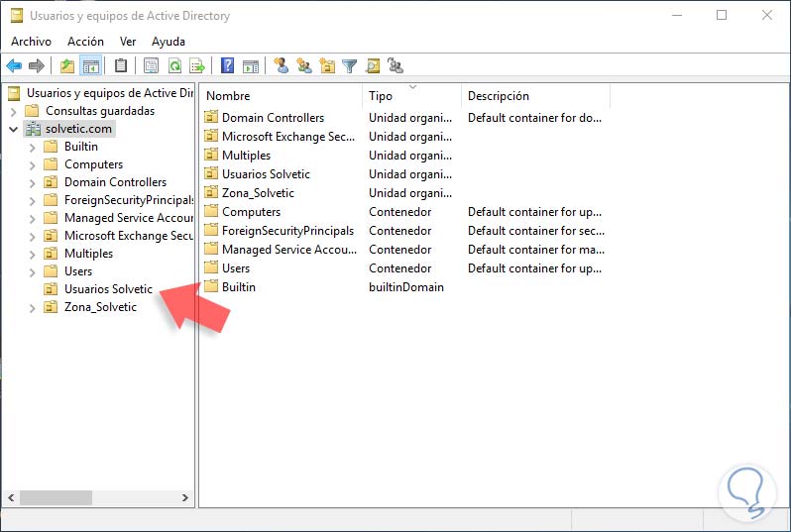Expand ForeignSecurityPrincipals tree node
This screenshot has width=791, height=532.
(x=33, y=201)
